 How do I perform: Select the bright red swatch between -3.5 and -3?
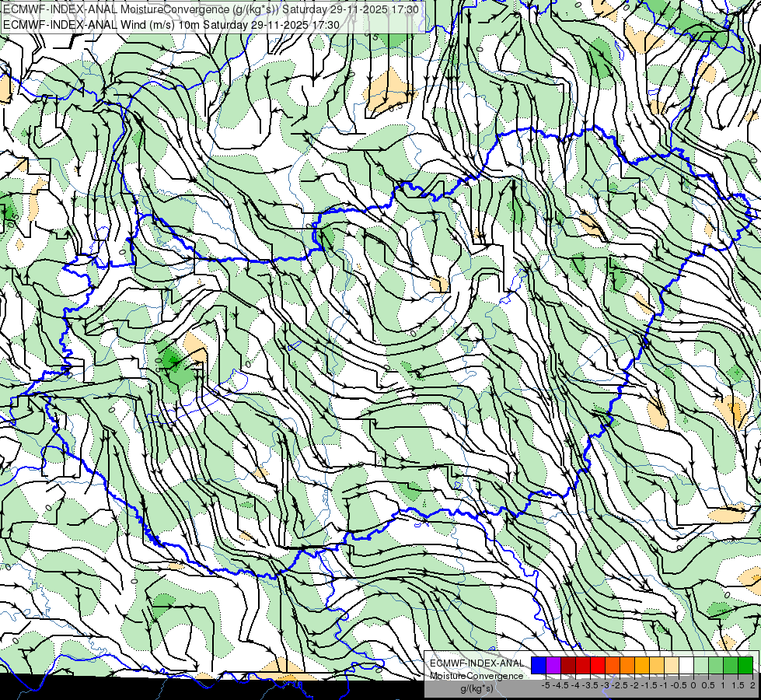click(598, 665)
